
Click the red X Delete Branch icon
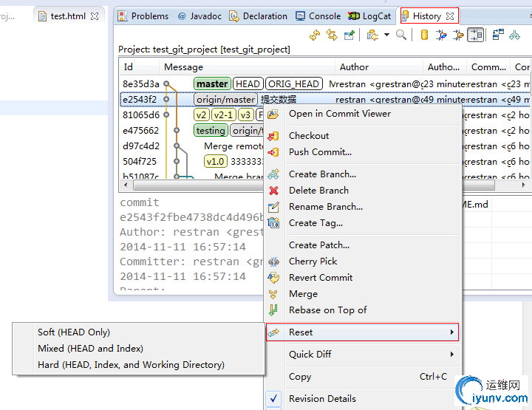click(x=273, y=191)
